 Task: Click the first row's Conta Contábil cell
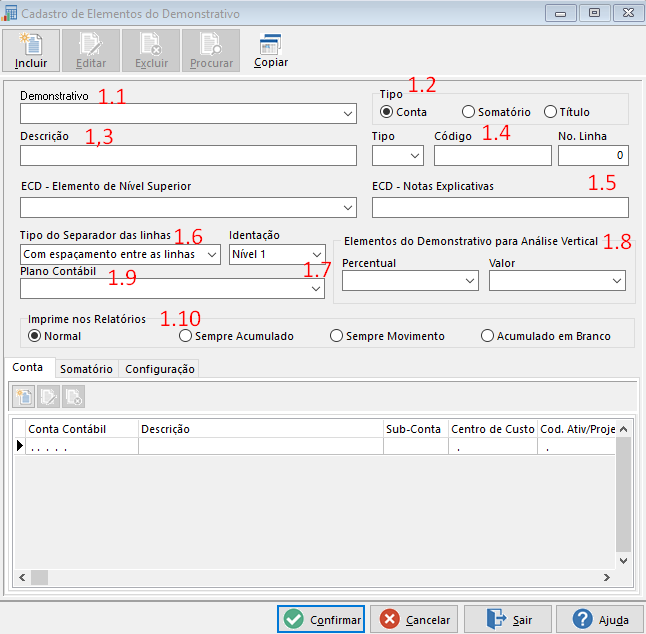[x=82, y=447]
